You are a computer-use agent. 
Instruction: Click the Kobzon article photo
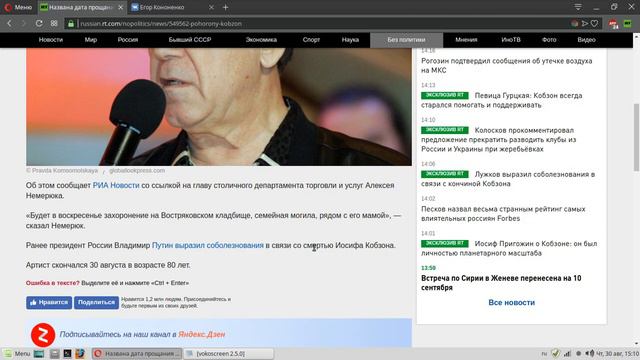(x=219, y=107)
